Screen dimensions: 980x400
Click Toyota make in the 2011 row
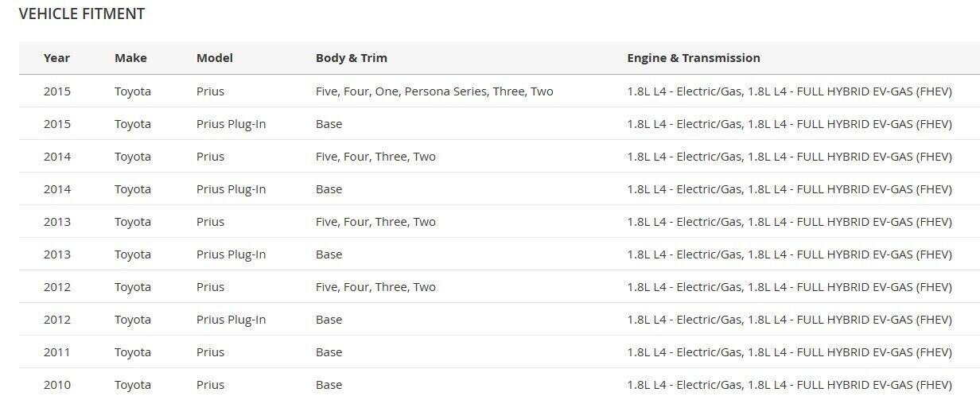click(133, 352)
